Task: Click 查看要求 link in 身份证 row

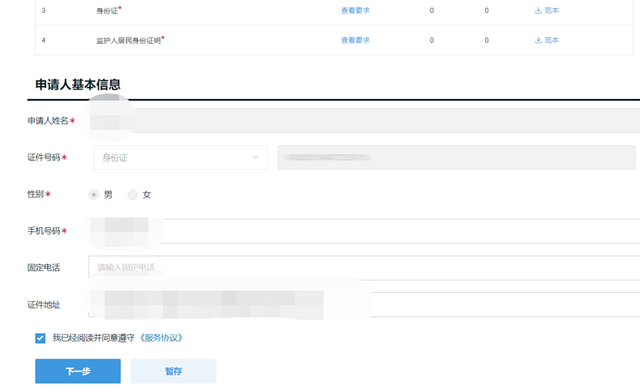Action: coord(355,11)
